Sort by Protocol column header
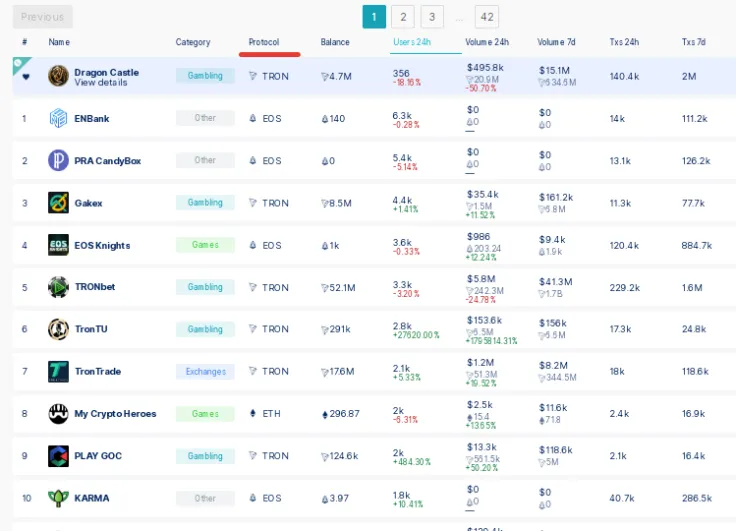The image size is (736, 531). (x=264, y=42)
